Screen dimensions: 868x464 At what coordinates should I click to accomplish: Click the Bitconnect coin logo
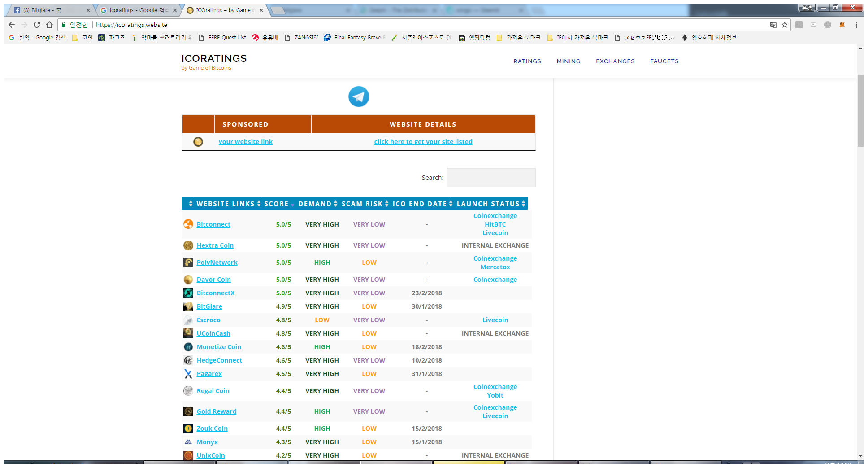pos(188,224)
